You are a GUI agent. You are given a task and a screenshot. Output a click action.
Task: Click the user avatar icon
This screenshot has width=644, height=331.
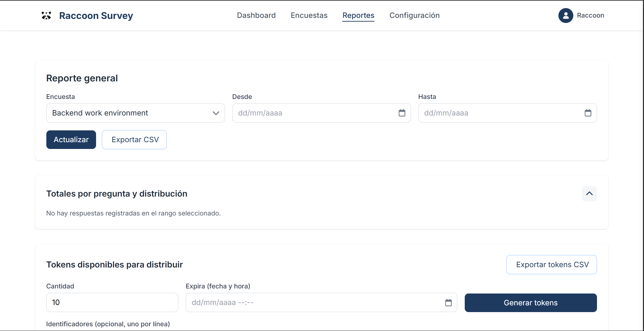(566, 16)
